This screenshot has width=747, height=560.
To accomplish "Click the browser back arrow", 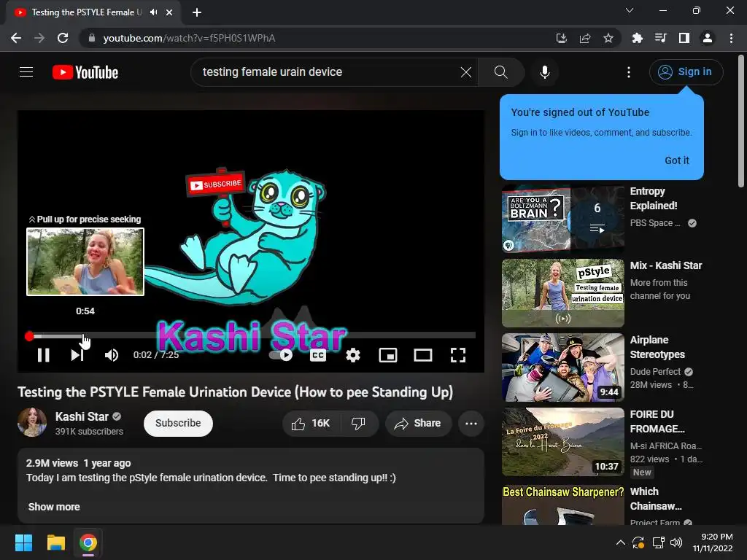I will pos(16,38).
